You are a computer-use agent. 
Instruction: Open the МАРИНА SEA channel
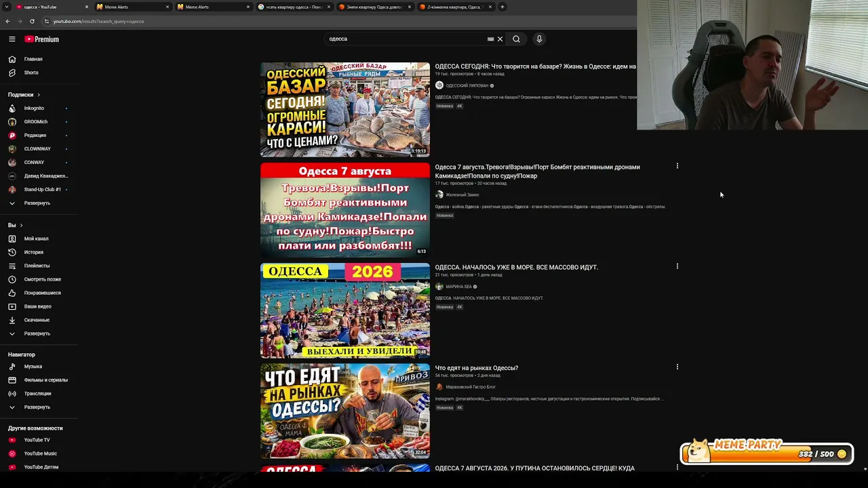[x=458, y=287]
